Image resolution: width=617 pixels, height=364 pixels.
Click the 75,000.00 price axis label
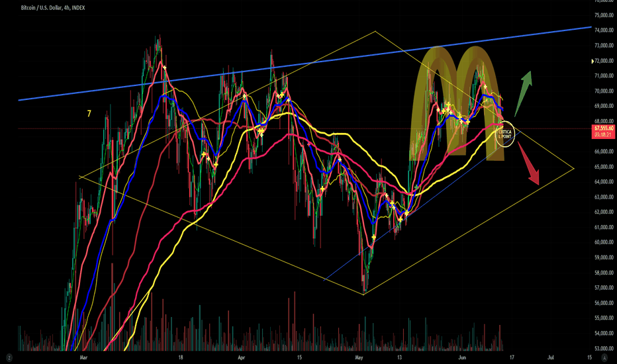(604, 15)
